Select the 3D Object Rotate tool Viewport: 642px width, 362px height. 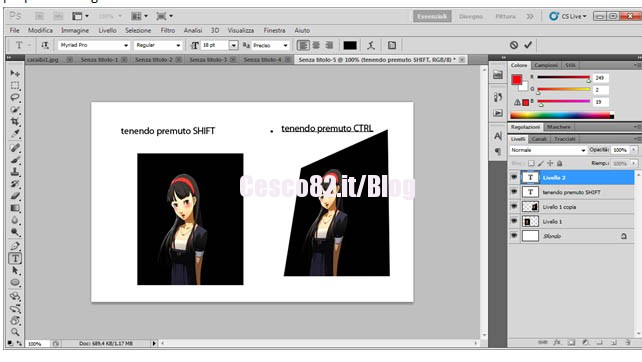point(15,296)
